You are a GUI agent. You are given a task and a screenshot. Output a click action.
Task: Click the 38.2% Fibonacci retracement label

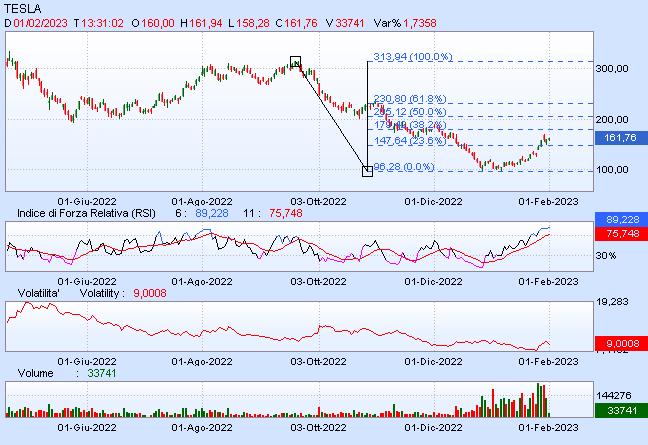[x=410, y=125]
